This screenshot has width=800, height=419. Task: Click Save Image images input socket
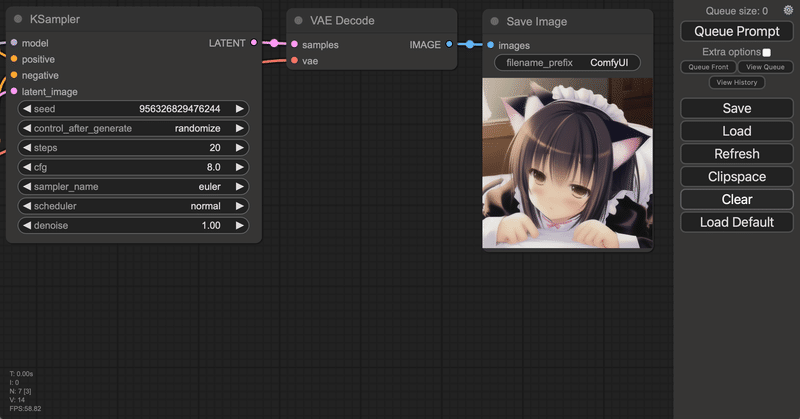(490, 45)
